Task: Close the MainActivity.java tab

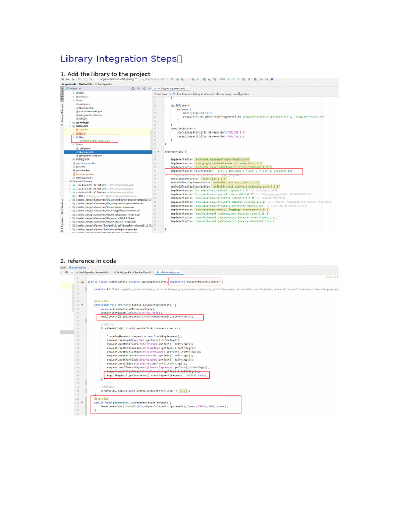Action: (x=181, y=272)
